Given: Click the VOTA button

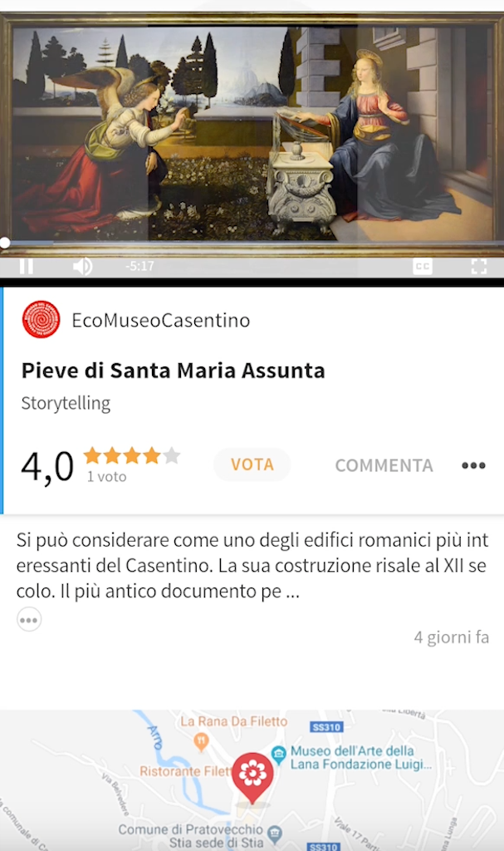Looking at the screenshot, I should tap(252, 465).
